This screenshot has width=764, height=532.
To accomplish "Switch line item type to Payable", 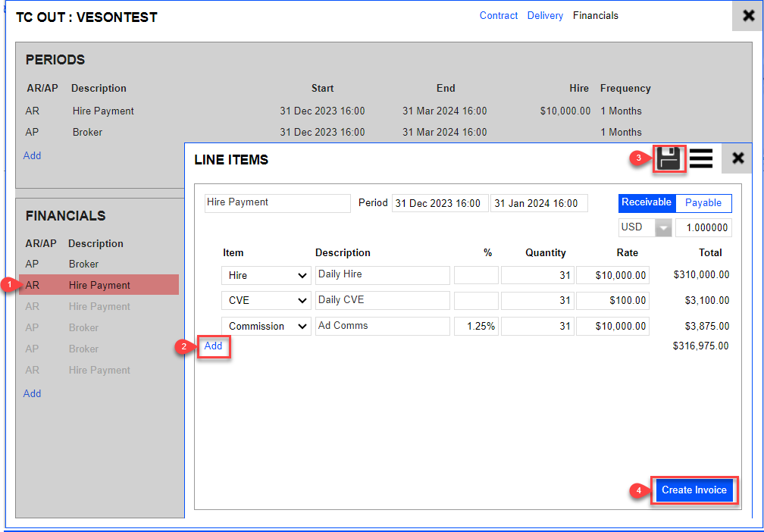I will pos(703,203).
